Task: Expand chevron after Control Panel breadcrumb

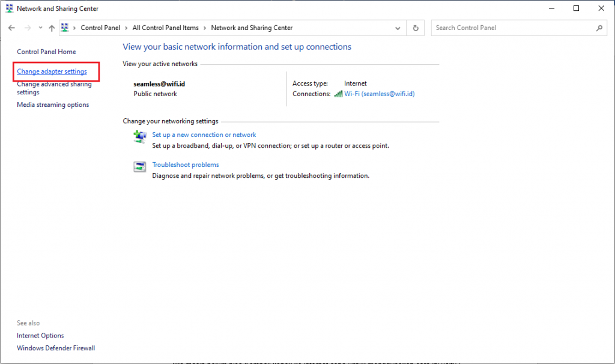Action: coord(126,28)
